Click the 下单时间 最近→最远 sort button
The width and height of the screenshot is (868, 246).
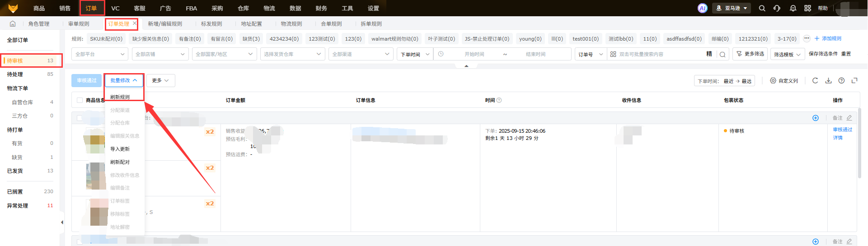coord(725,81)
